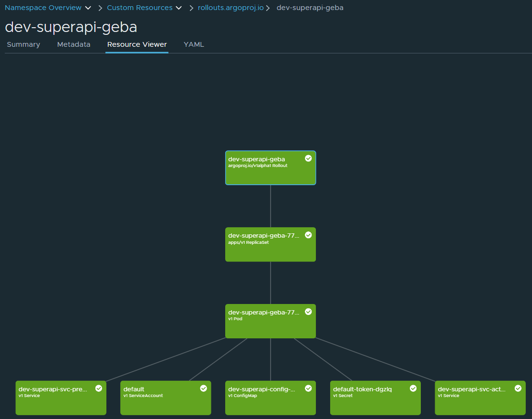Select the apps/v1 ReplicaSet node
Viewport: 532px width, 419px height.
coord(270,249)
